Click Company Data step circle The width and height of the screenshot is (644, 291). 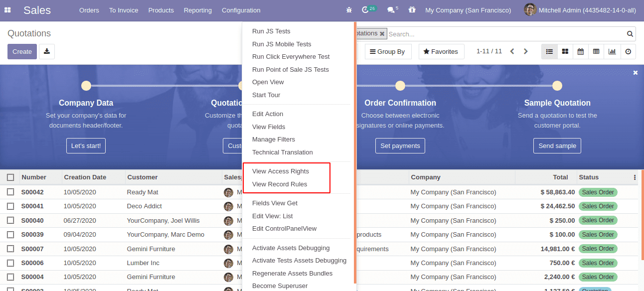tap(86, 86)
